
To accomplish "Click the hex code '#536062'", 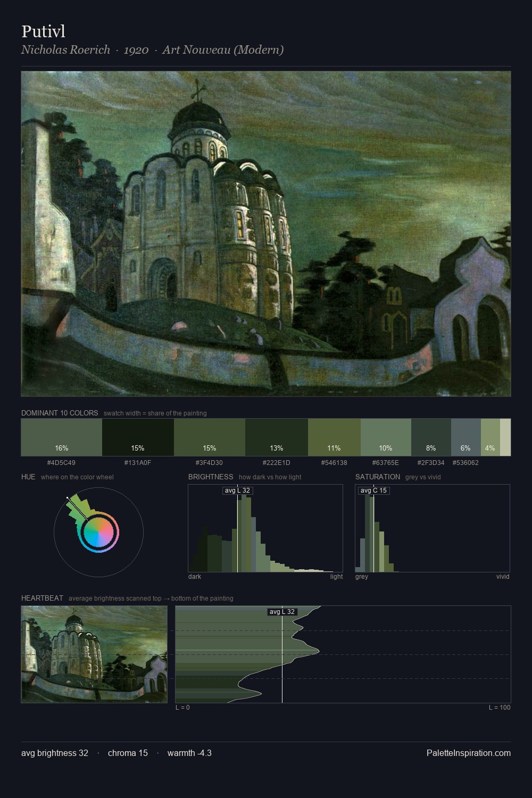I will tap(465, 463).
